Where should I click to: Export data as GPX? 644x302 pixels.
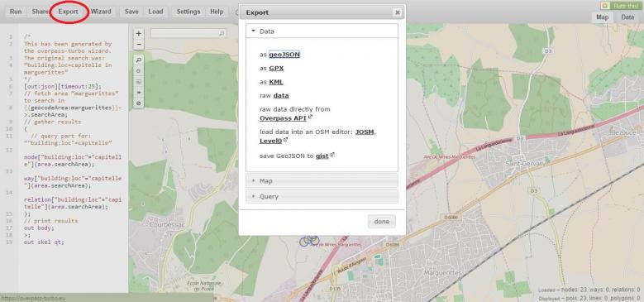[276, 68]
